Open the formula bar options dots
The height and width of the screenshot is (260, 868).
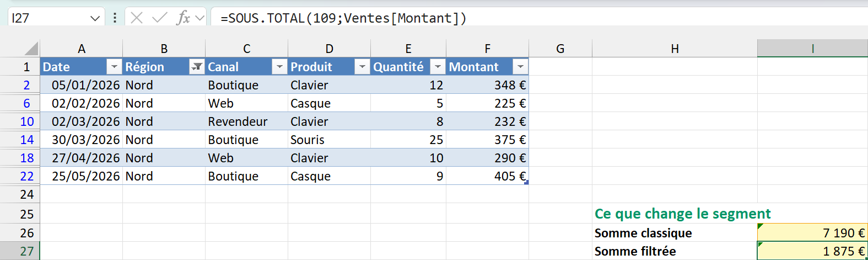click(115, 18)
